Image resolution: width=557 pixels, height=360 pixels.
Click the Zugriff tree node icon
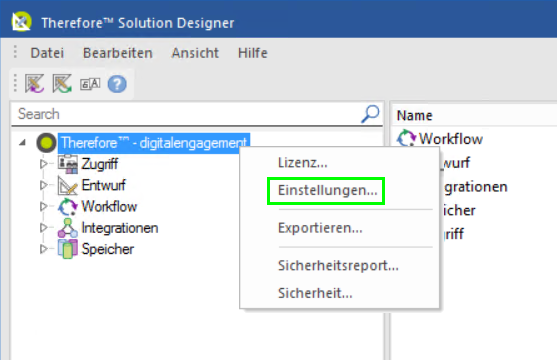[x=67, y=164]
